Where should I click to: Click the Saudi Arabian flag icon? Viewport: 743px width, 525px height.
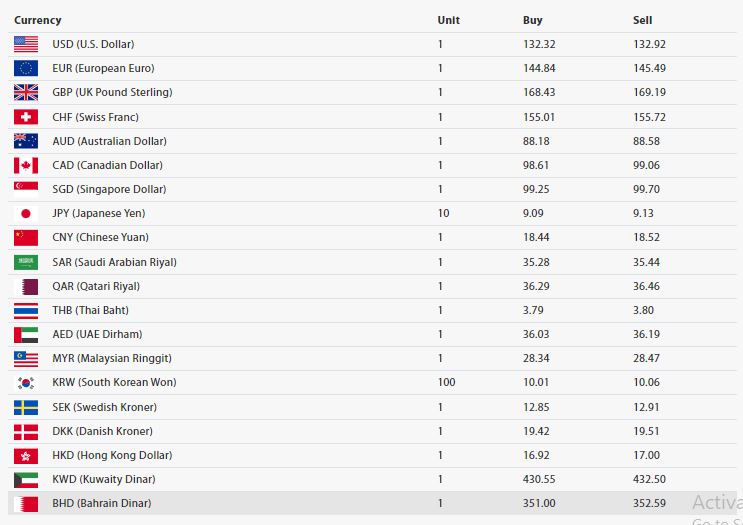click(26, 262)
